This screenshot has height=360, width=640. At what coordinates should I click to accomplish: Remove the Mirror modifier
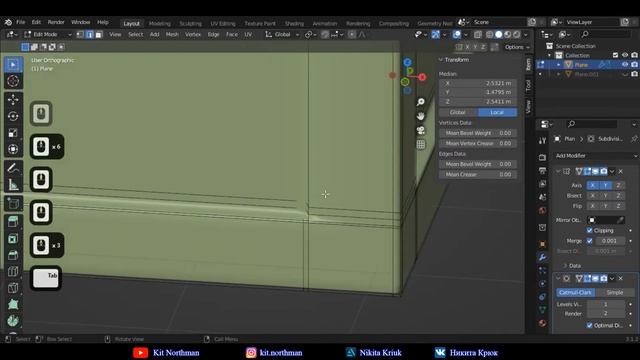click(620, 171)
